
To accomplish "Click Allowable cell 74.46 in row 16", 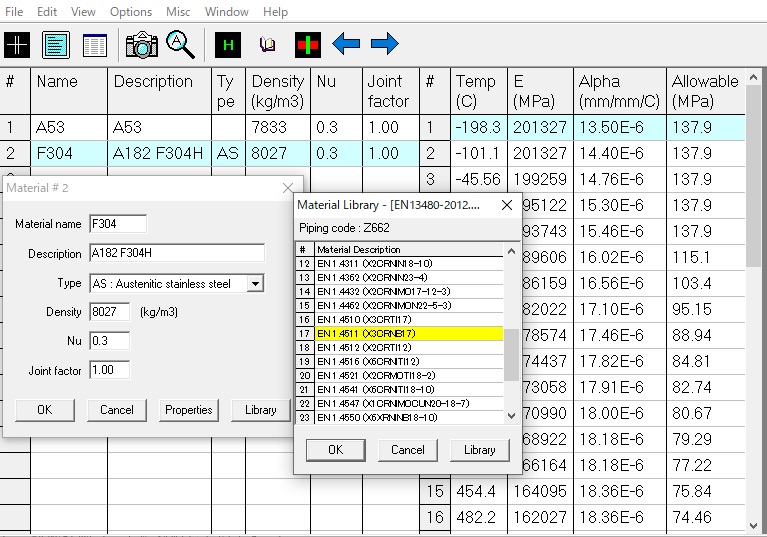I will pos(706,517).
